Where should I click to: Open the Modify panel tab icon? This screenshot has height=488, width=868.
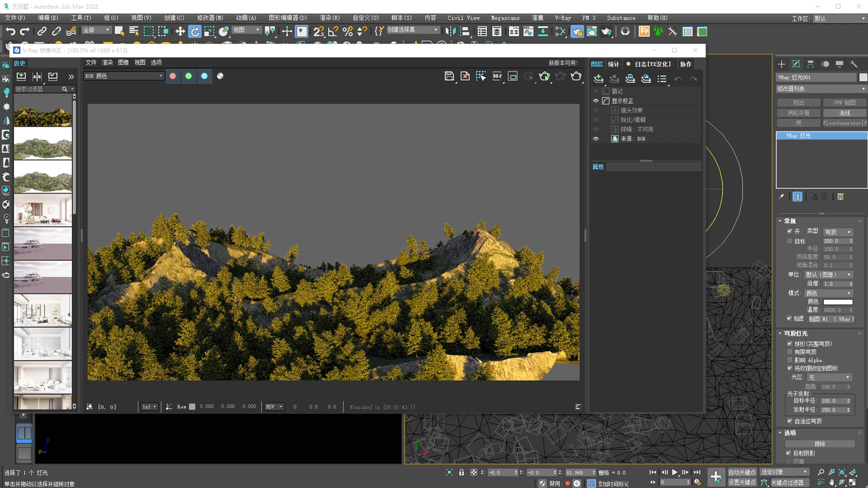tap(796, 65)
